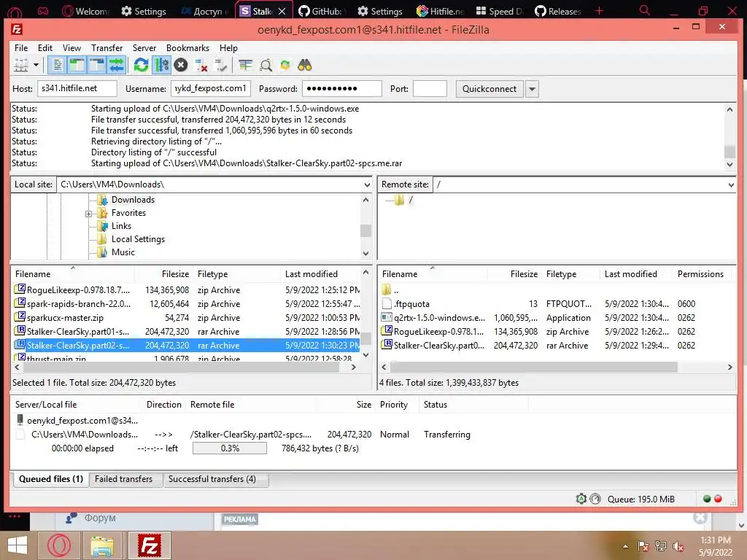
Task: Open Quickconnect history dropdown arrow
Action: [x=532, y=89]
